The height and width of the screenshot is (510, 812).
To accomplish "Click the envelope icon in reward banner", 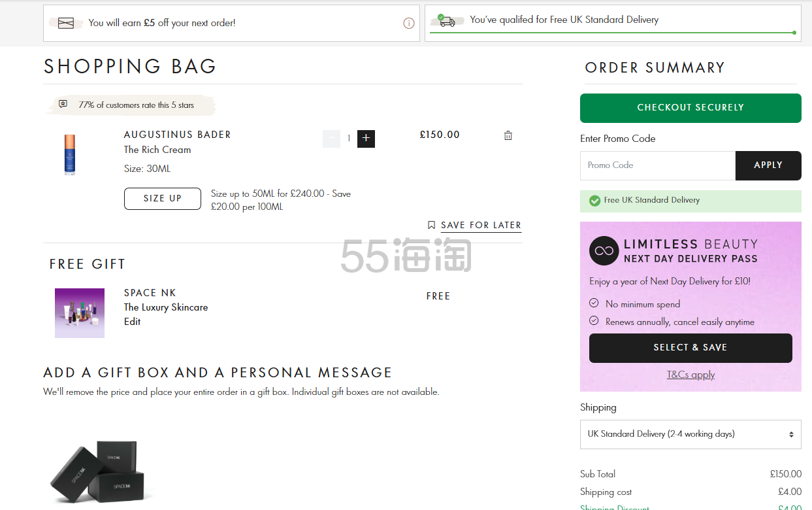I will click(66, 24).
